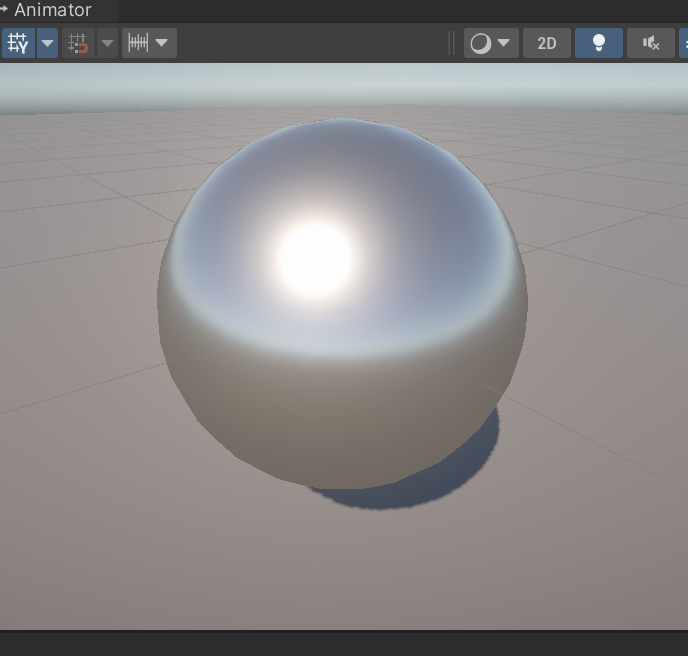Toggle the muted speaker scene audio icon
The image size is (688, 656).
coord(651,43)
